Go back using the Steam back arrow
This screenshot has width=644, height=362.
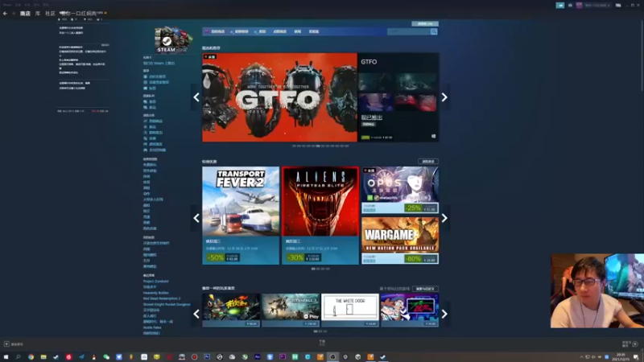pos(5,14)
